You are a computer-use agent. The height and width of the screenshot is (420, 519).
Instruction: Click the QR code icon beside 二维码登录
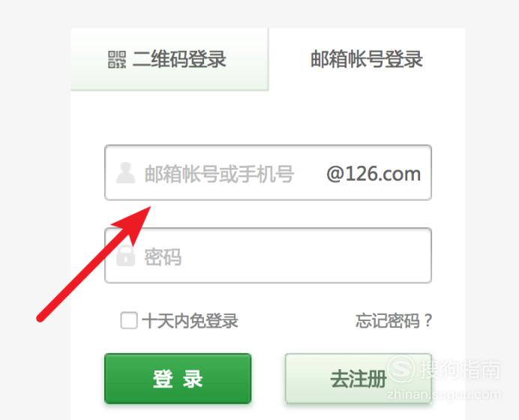coord(117,59)
